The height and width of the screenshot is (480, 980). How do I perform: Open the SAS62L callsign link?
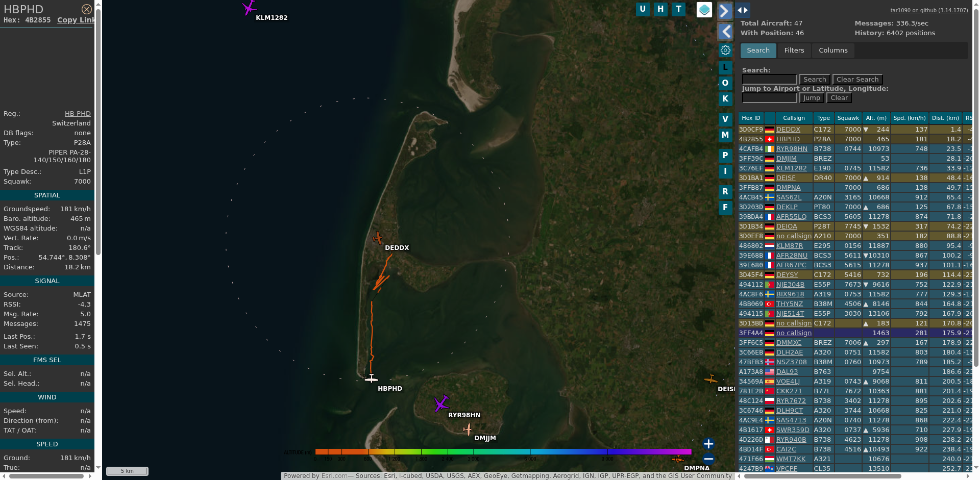tap(789, 197)
